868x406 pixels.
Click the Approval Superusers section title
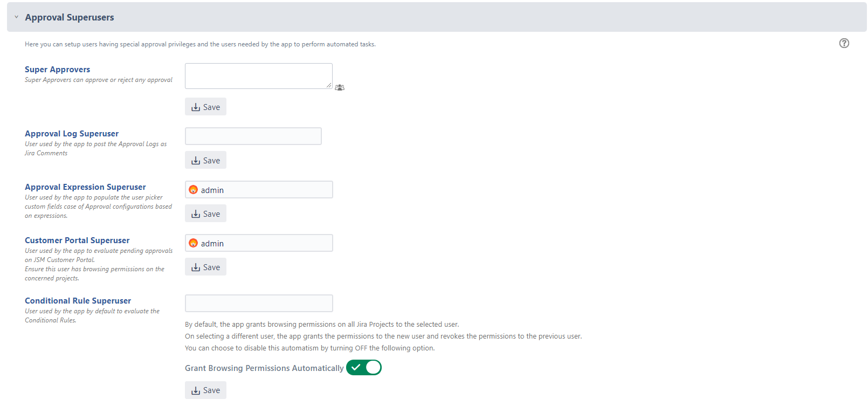point(69,17)
